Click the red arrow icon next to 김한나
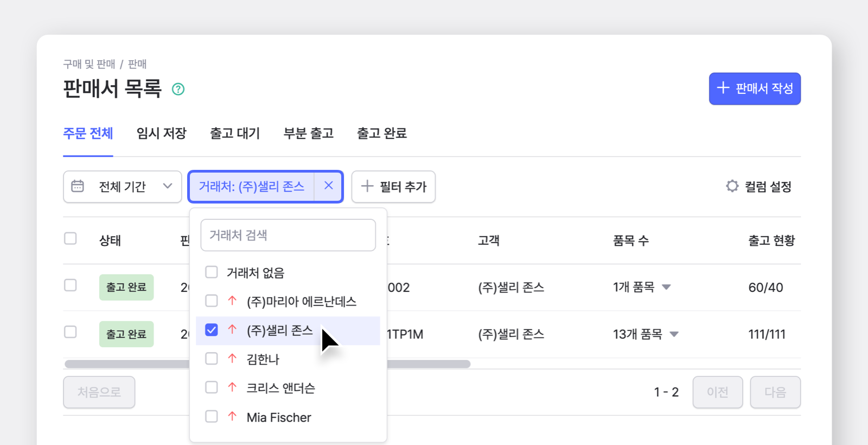 232,358
